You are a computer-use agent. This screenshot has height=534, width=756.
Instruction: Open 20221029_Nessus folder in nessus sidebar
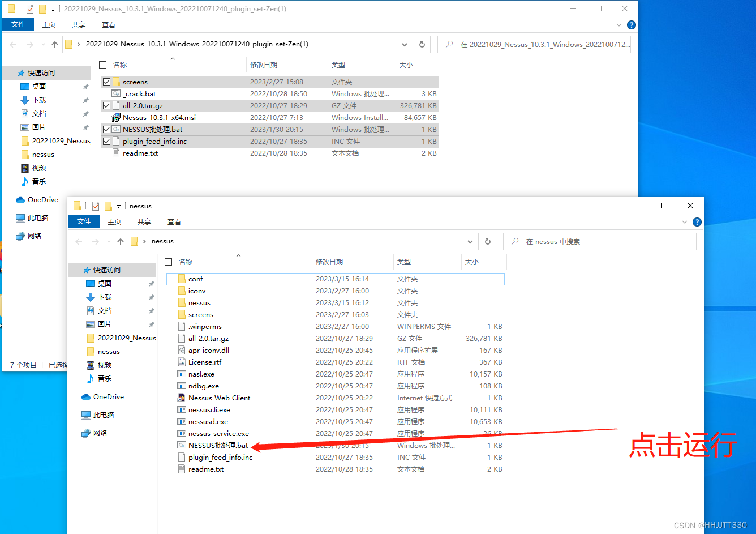tap(126, 338)
